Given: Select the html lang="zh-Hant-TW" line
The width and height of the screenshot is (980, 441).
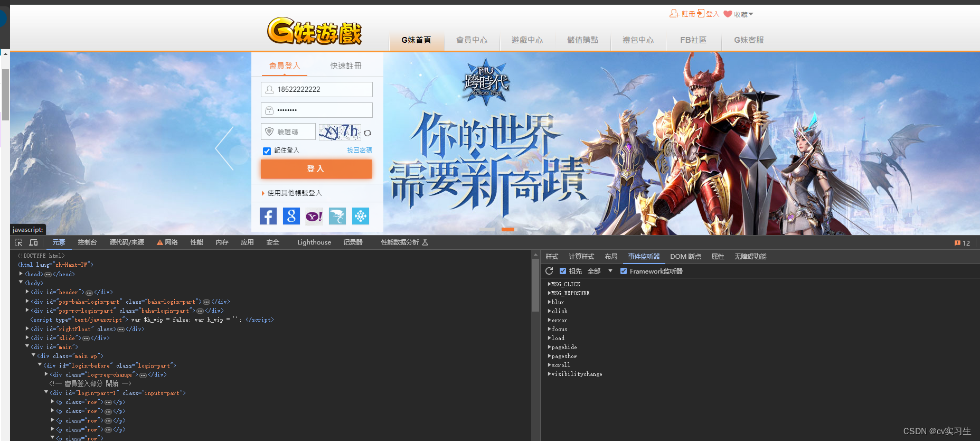Looking at the screenshot, I should point(55,265).
